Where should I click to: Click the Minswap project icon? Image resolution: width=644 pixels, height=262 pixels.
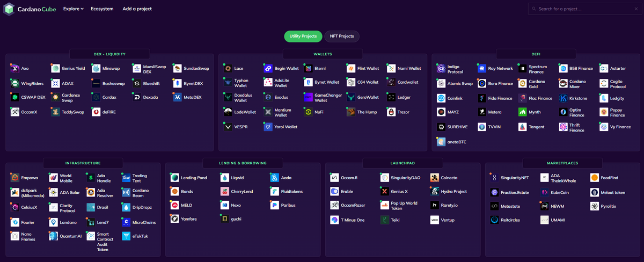96,69
